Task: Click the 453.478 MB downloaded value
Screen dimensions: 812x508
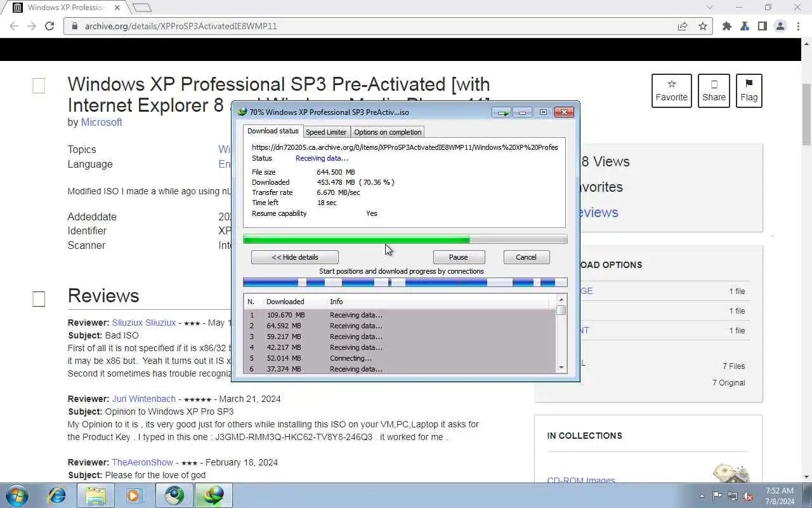Action: click(336, 182)
